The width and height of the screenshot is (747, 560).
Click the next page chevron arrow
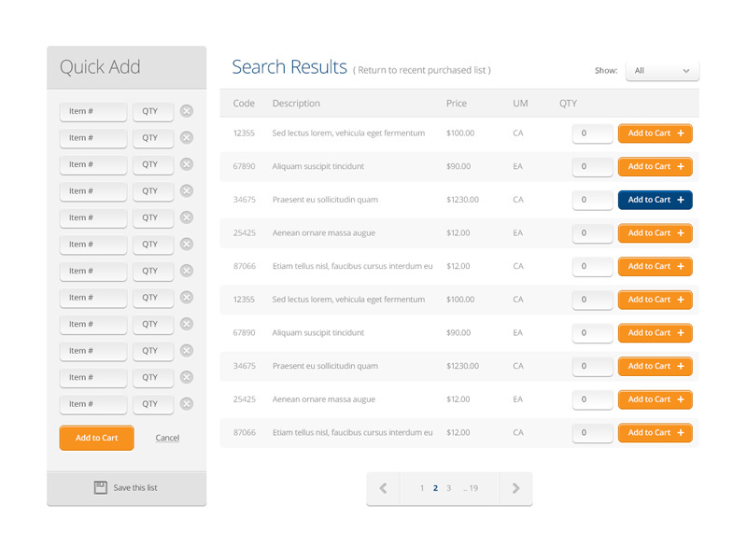515,487
